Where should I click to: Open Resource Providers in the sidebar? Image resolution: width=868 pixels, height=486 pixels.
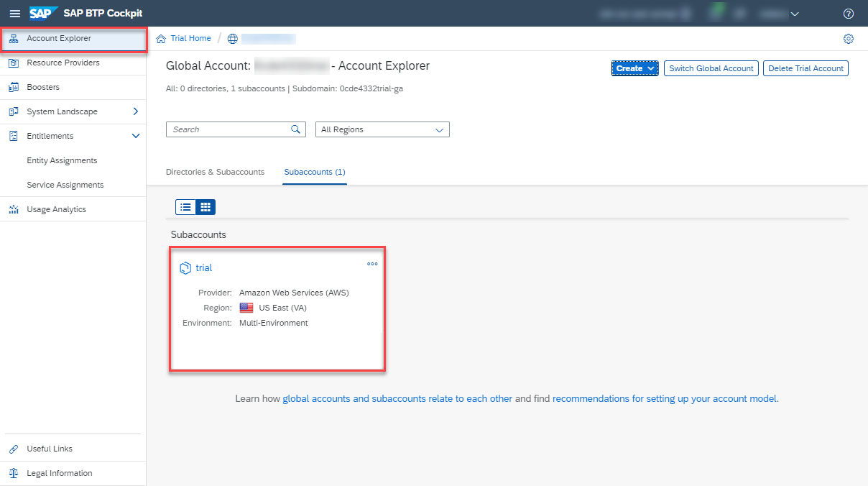[73, 63]
